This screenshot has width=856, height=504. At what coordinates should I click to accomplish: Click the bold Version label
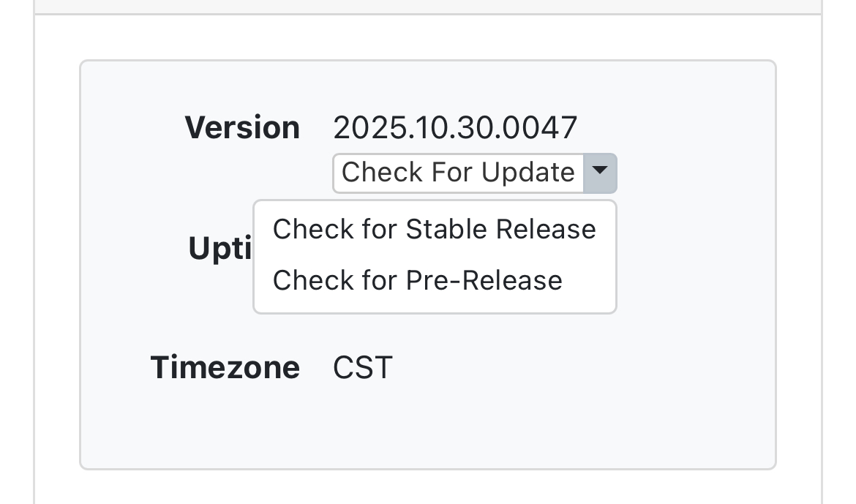click(242, 127)
